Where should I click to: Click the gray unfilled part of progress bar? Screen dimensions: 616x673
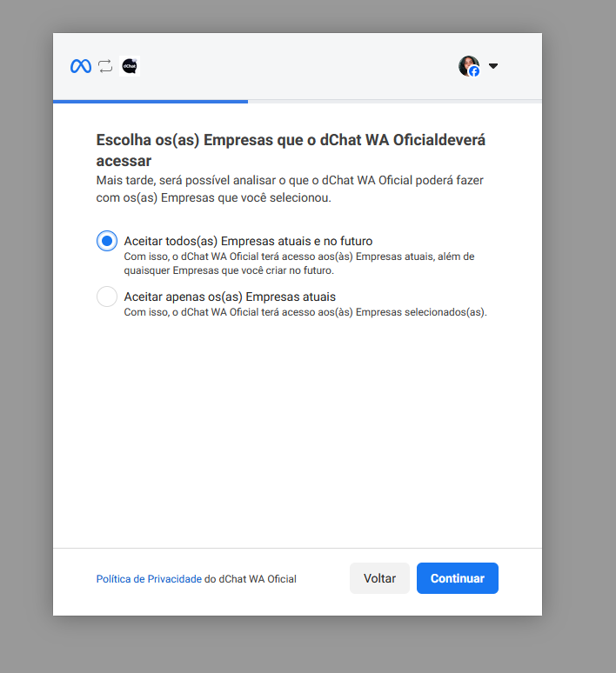pos(394,102)
